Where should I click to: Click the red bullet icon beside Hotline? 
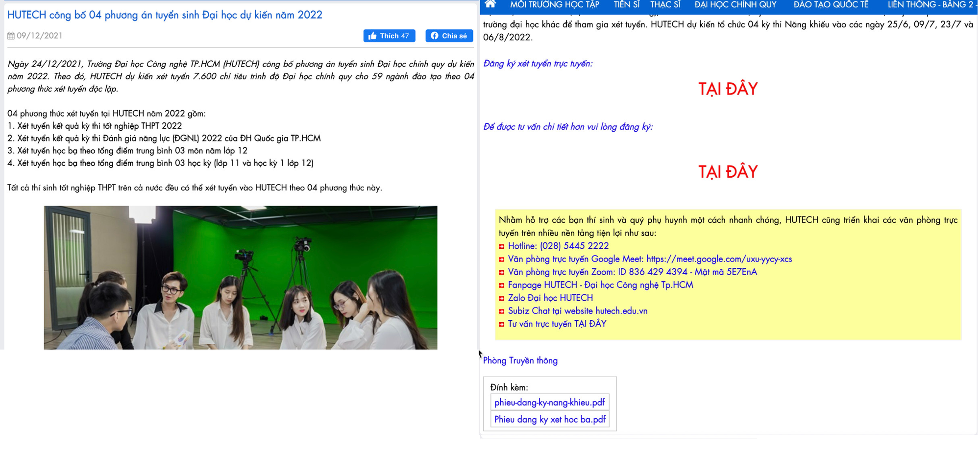pyautogui.click(x=501, y=246)
